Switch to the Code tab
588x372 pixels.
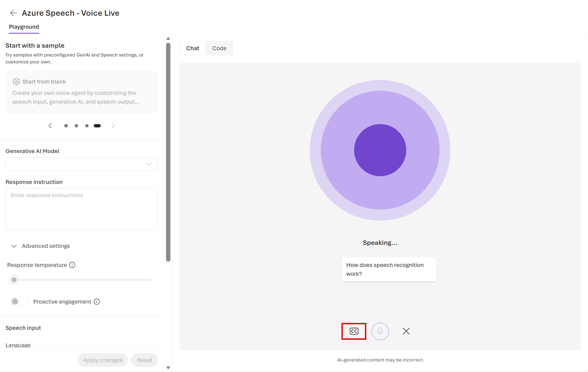tap(219, 48)
